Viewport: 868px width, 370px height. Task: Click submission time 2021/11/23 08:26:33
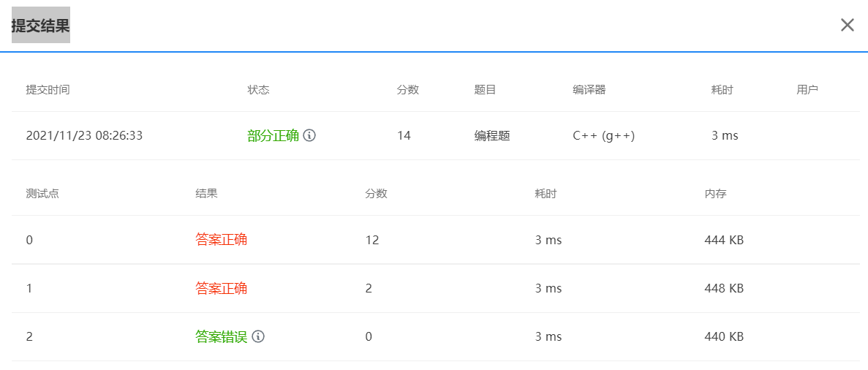tap(84, 135)
